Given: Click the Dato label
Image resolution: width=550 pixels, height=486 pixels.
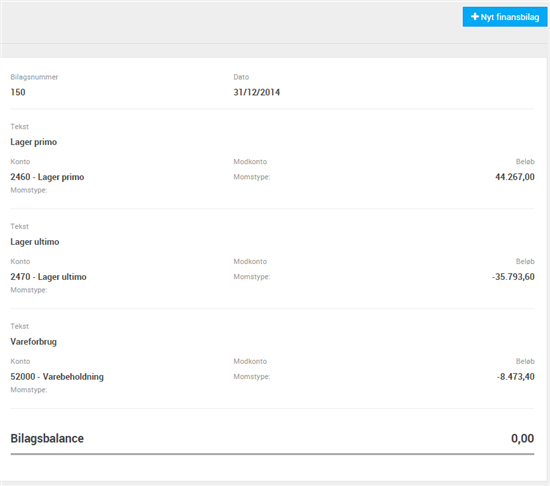Looking at the screenshot, I should 241,77.
